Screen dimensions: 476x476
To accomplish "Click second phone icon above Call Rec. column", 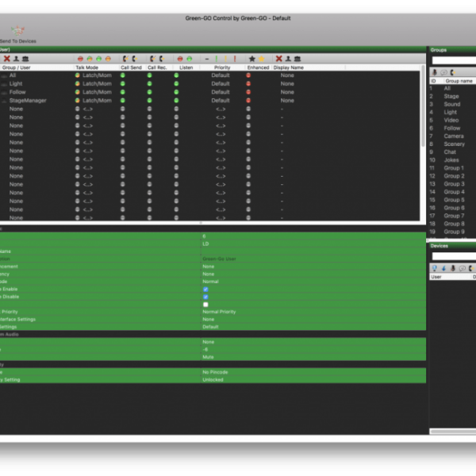I will coord(162,59).
